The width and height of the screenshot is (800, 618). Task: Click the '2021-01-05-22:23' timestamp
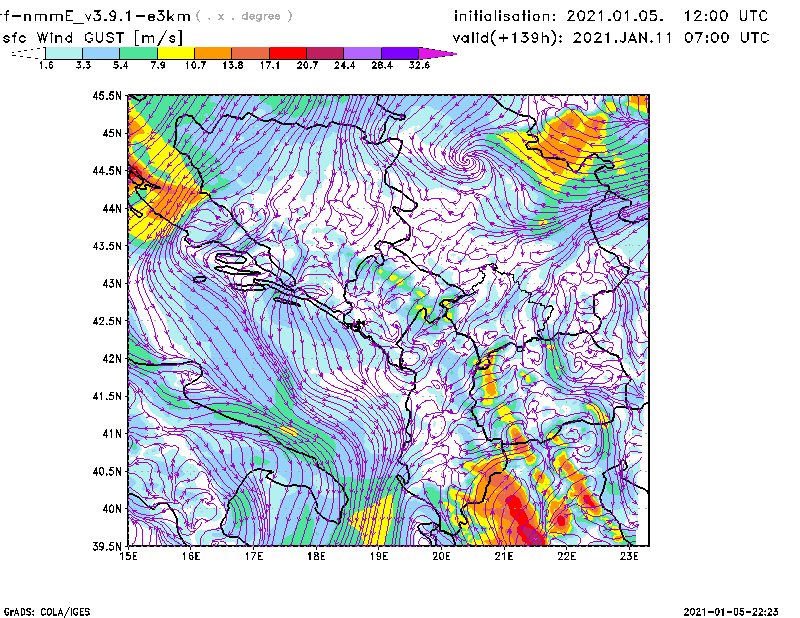tap(731, 612)
